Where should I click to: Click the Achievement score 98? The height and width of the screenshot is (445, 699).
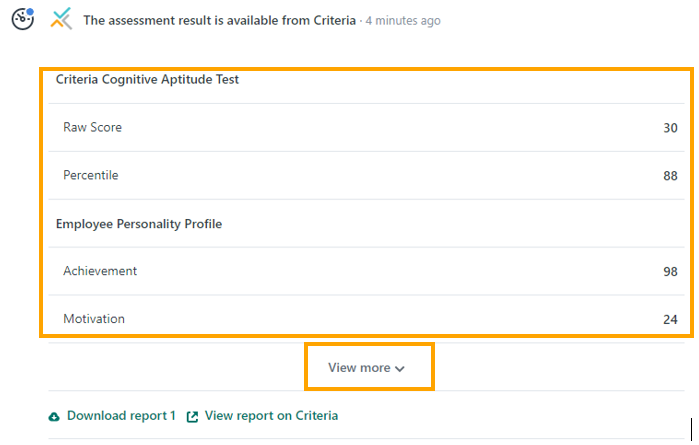click(x=670, y=272)
